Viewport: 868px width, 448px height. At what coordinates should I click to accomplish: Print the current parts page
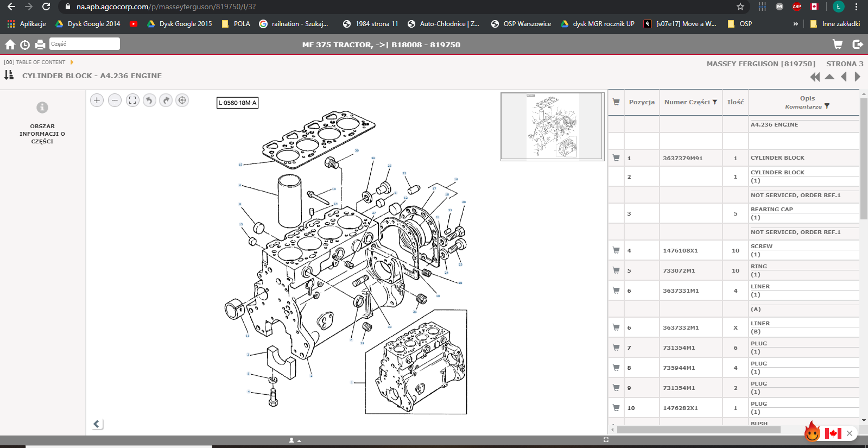pos(40,45)
